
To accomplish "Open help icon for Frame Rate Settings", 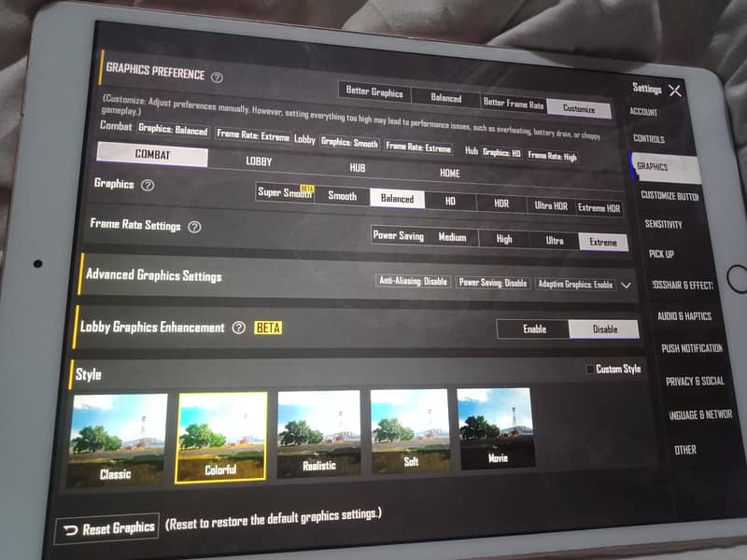I will tap(194, 227).
